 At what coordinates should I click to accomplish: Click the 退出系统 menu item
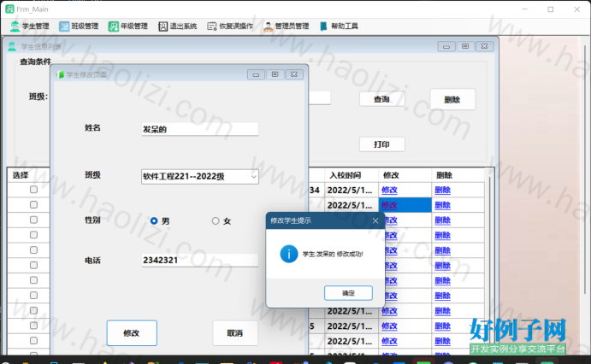click(x=178, y=26)
